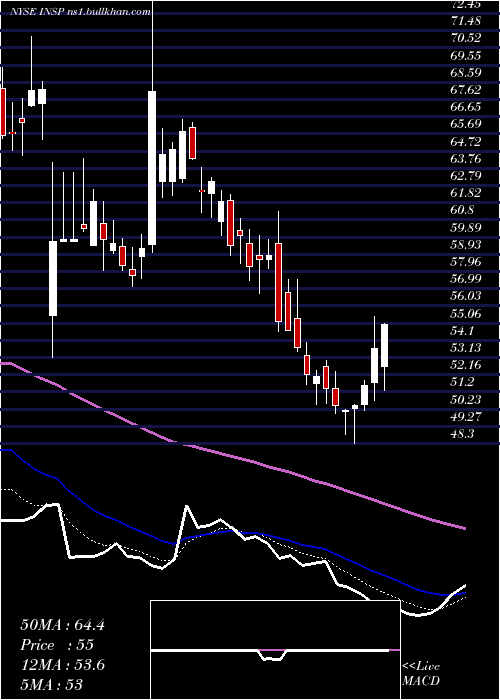This screenshot has height=700, width=500.
Task: Click the 52.16 price axis label
Action: pos(467,365)
